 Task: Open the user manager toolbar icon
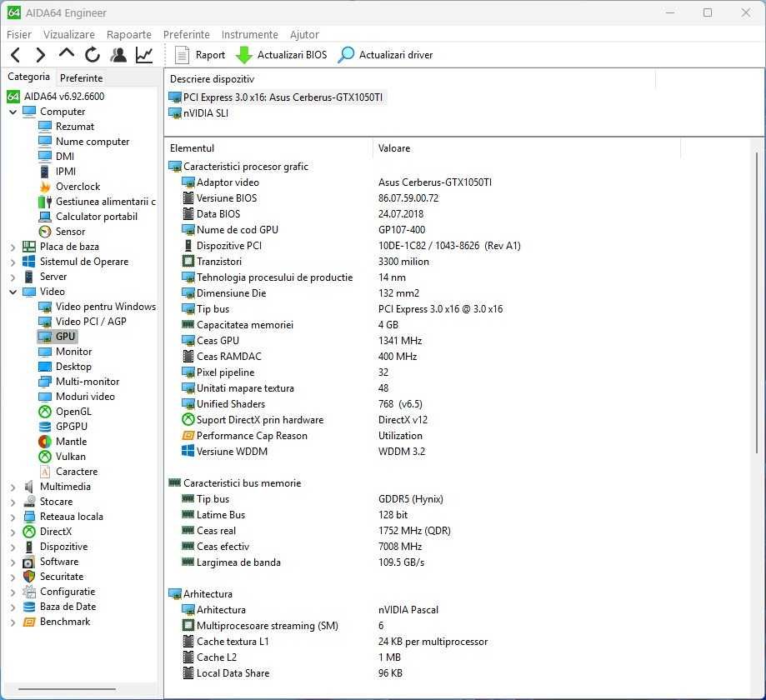[118, 55]
